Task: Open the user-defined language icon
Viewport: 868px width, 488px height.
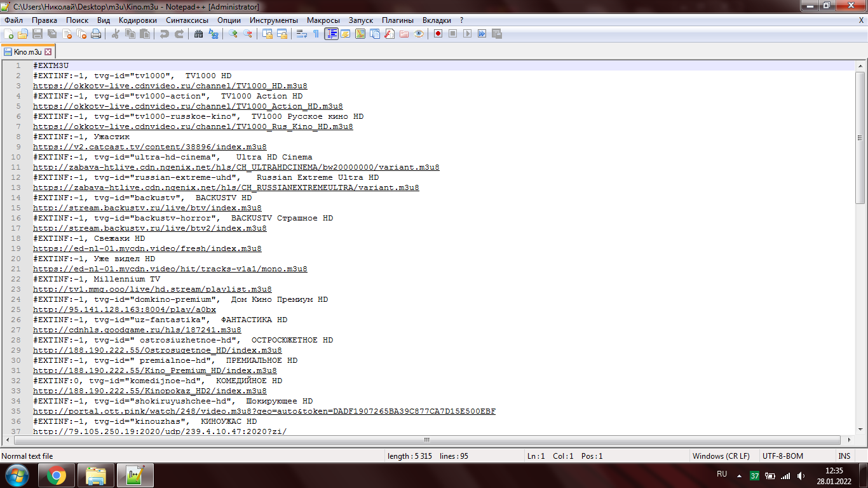Action: (x=346, y=34)
